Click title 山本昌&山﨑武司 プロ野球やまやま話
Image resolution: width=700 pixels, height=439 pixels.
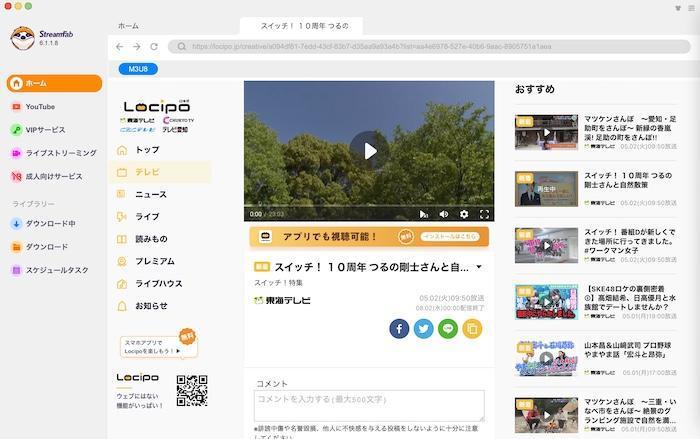628,350
